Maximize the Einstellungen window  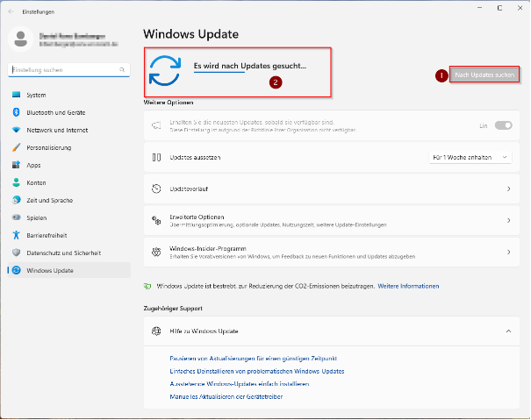[x=499, y=8]
